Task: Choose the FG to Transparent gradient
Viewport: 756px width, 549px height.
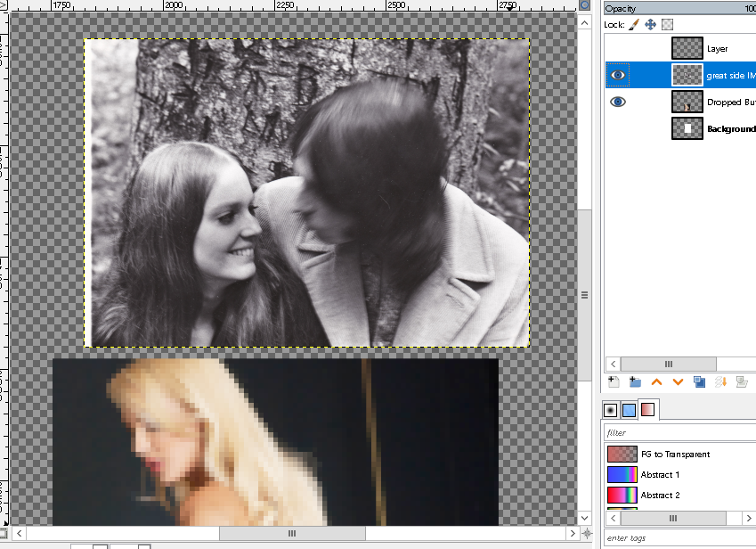Action: [x=675, y=455]
